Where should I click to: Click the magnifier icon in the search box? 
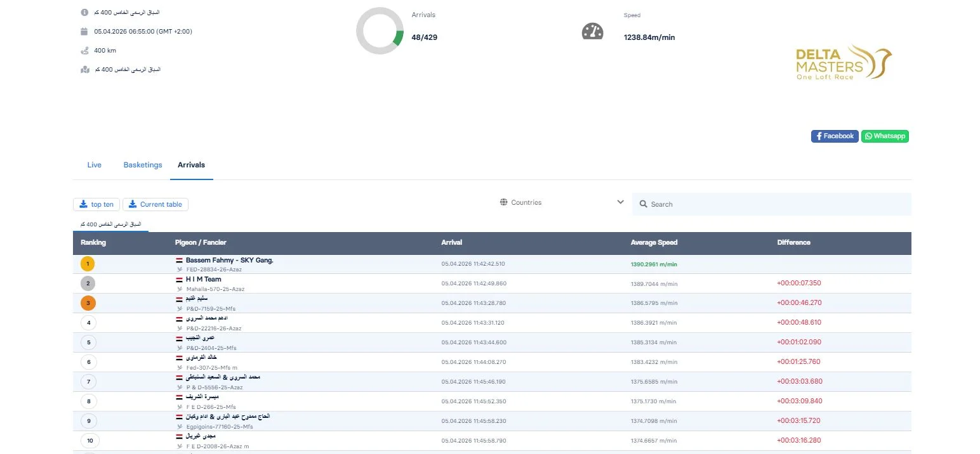[643, 204]
